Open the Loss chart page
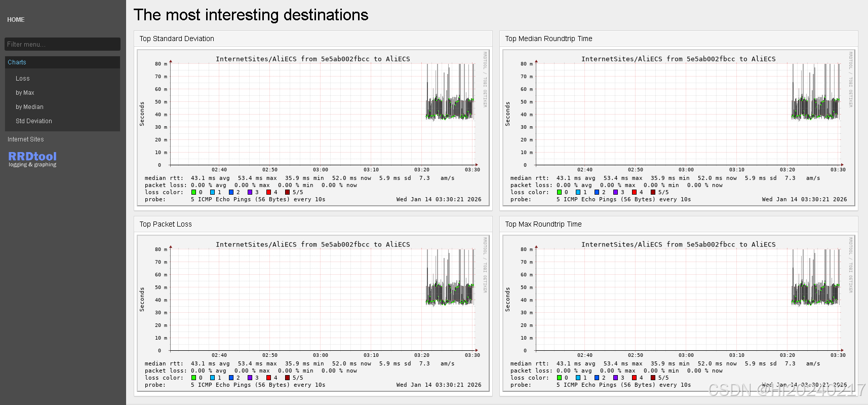Viewport: 868px width, 405px height. click(23, 79)
